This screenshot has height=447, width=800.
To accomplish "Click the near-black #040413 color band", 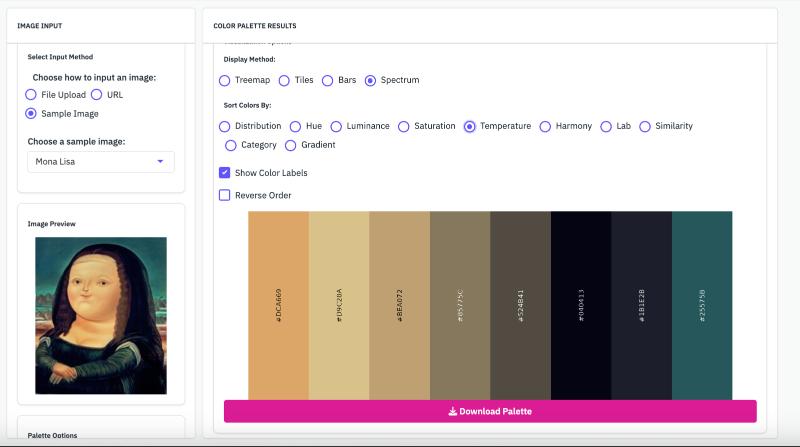I will pyautogui.click(x=581, y=305).
